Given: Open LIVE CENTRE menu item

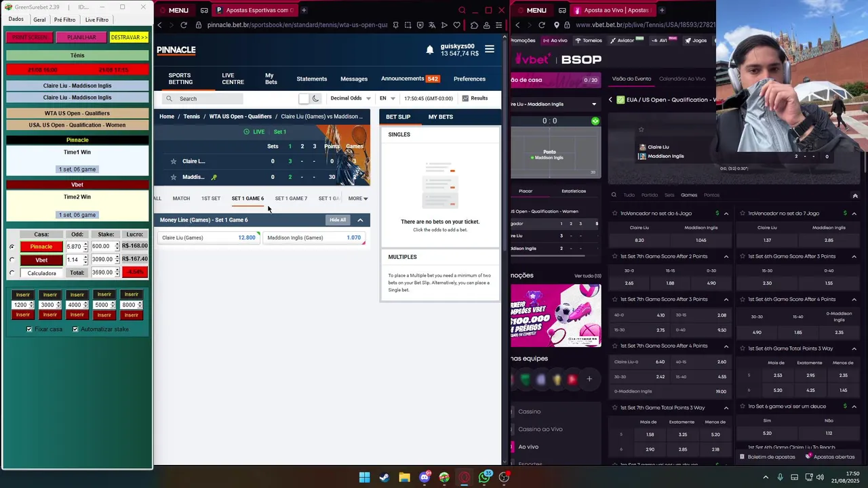Looking at the screenshot, I should [233, 79].
